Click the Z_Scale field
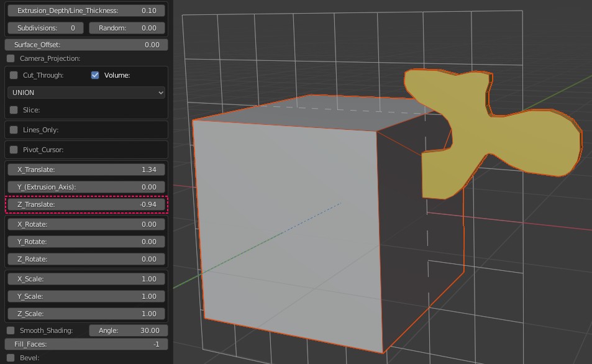The image size is (592, 364). pyautogui.click(x=86, y=314)
